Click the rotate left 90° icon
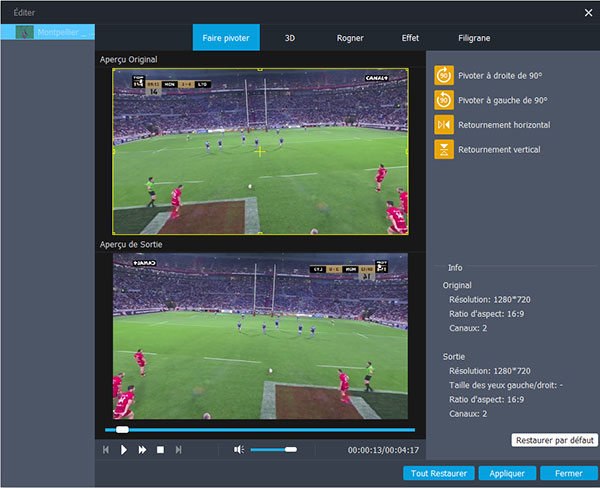 click(444, 100)
